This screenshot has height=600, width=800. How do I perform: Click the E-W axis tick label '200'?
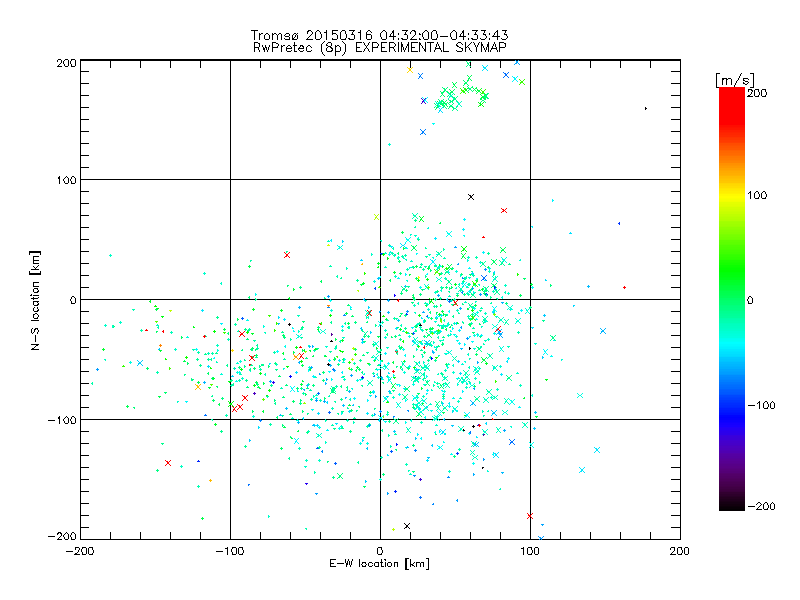point(680,551)
